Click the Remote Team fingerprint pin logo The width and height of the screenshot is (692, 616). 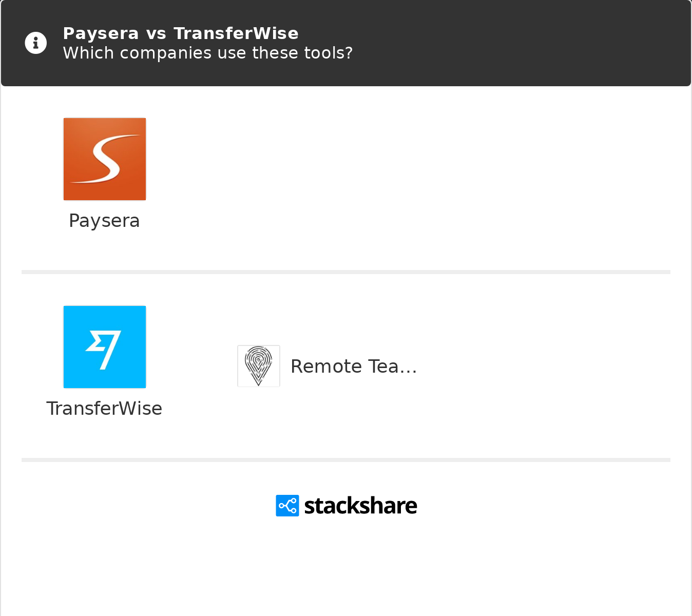point(259,366)
